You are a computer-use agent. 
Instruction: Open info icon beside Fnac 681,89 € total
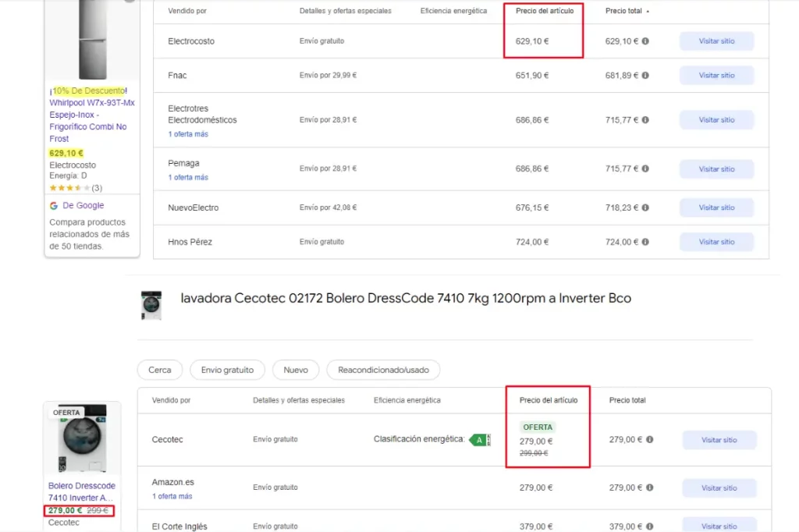coord(645,76)
